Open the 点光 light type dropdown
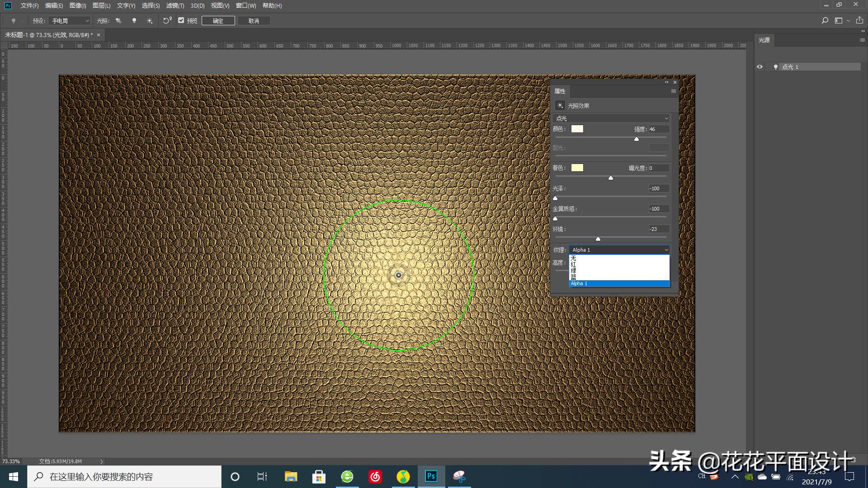This screenshot has width=868, height=488. pos(611,118)
